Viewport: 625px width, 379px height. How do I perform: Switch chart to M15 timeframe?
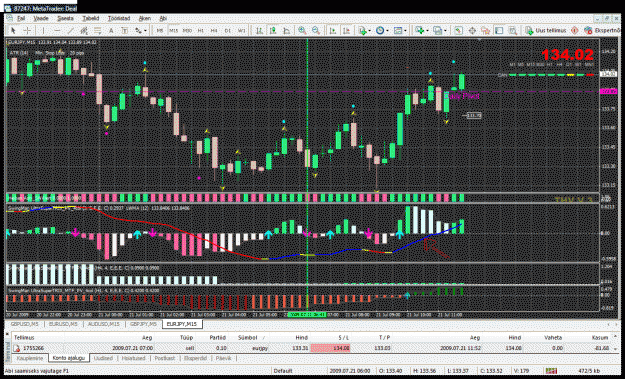pyautogui.click(x=173, y=30)
